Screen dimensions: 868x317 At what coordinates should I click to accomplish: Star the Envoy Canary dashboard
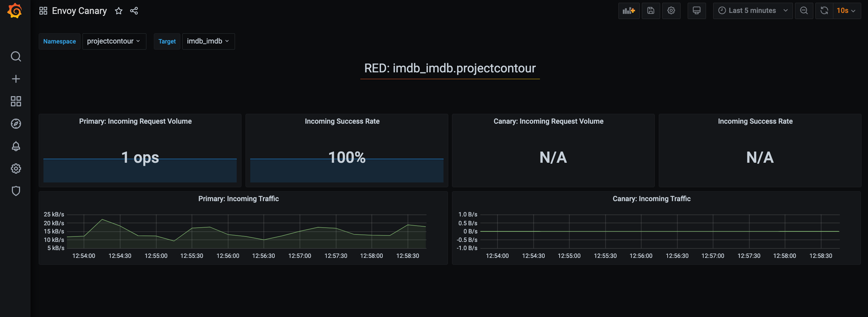pos(119,11)
